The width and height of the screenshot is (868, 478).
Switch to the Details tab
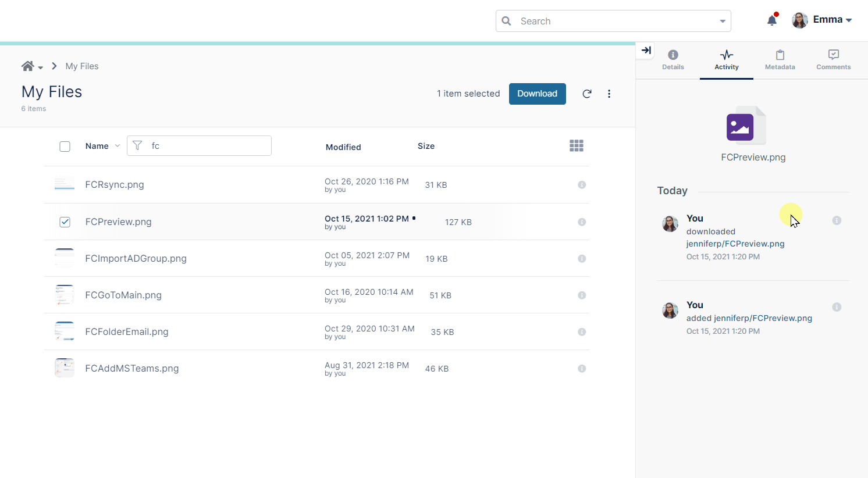coord(673,60)
